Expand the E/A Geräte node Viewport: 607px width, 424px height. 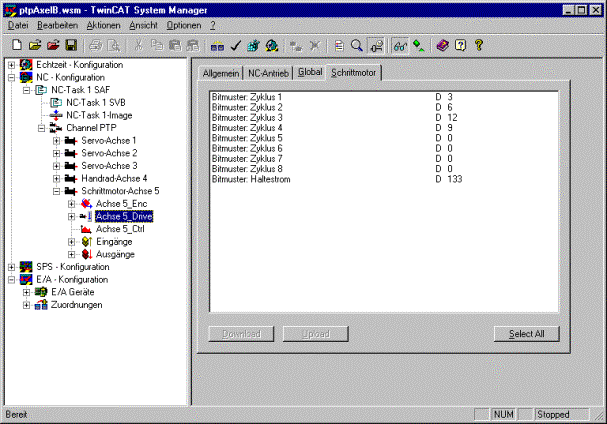(x=26, y=292)
